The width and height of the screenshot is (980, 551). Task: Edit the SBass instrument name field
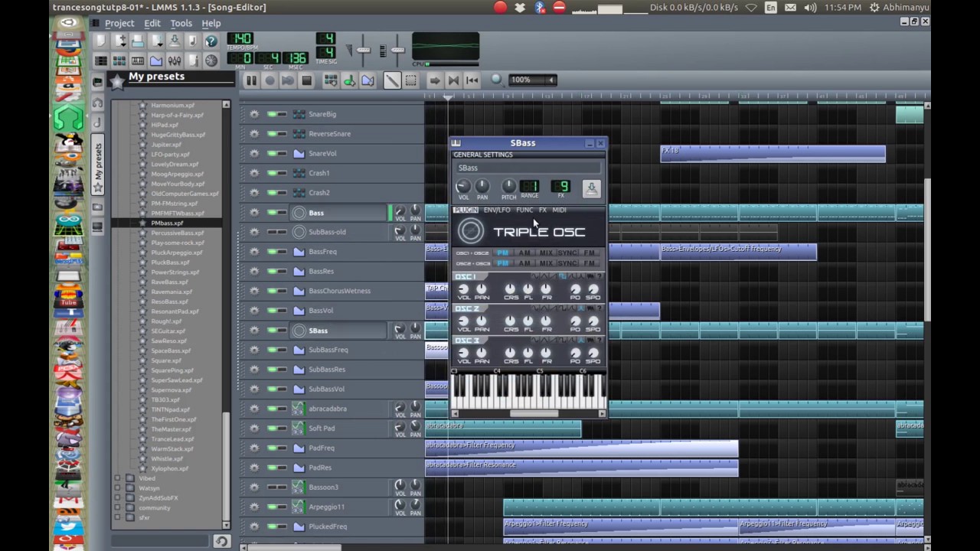coord(528,168)
